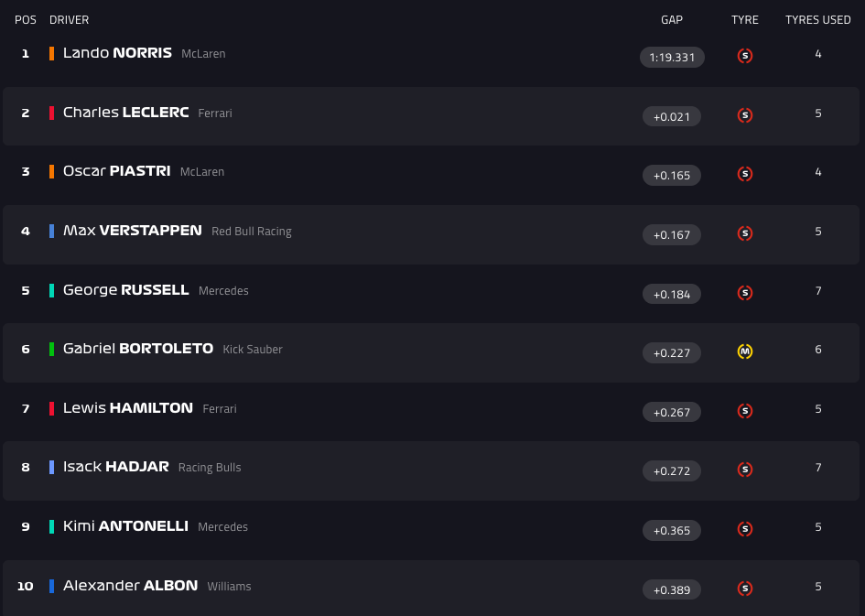Click the DRIVER column header
This screenshot has width=865, height=616.
(x=70, y=20)
